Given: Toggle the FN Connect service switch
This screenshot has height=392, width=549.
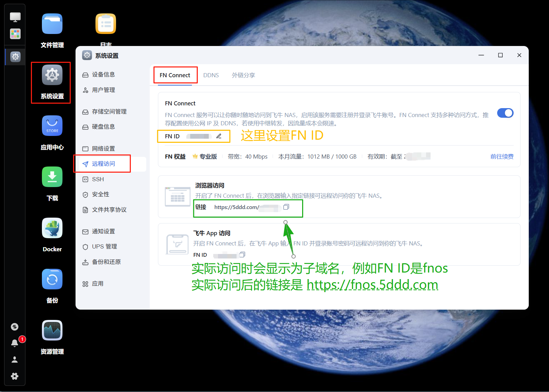Looking at the screenshot, I should pos(505,113).
